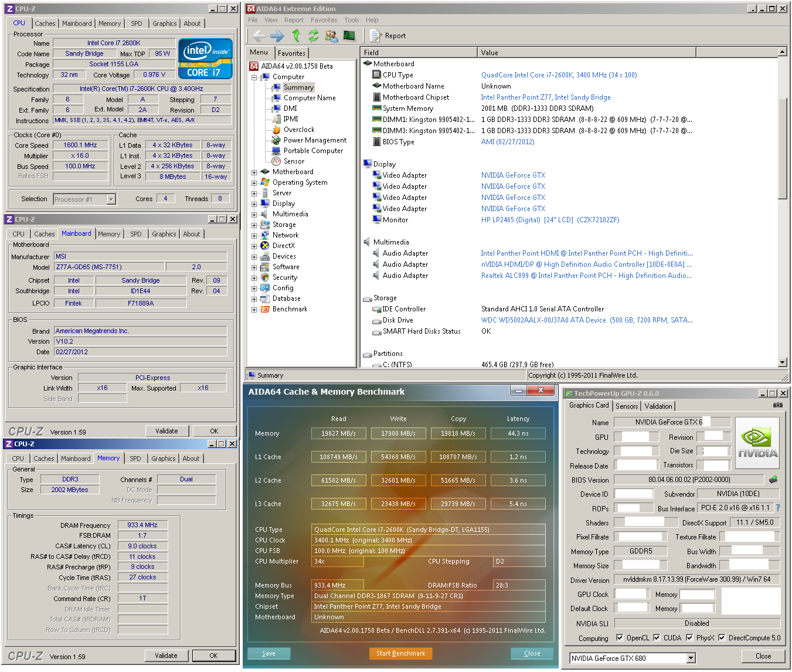The width and height of the screenshot is (792, 672).
Task: Toggle the DirectCompute 5.0 checkbox in GPU-Z
Action: point(722,637)
